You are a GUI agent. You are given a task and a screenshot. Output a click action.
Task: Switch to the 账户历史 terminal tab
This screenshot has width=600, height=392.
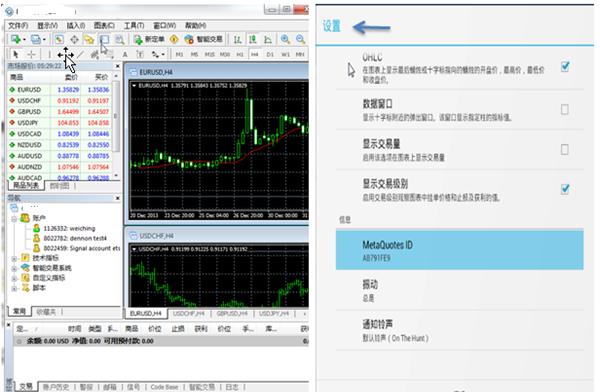point(56,387)
